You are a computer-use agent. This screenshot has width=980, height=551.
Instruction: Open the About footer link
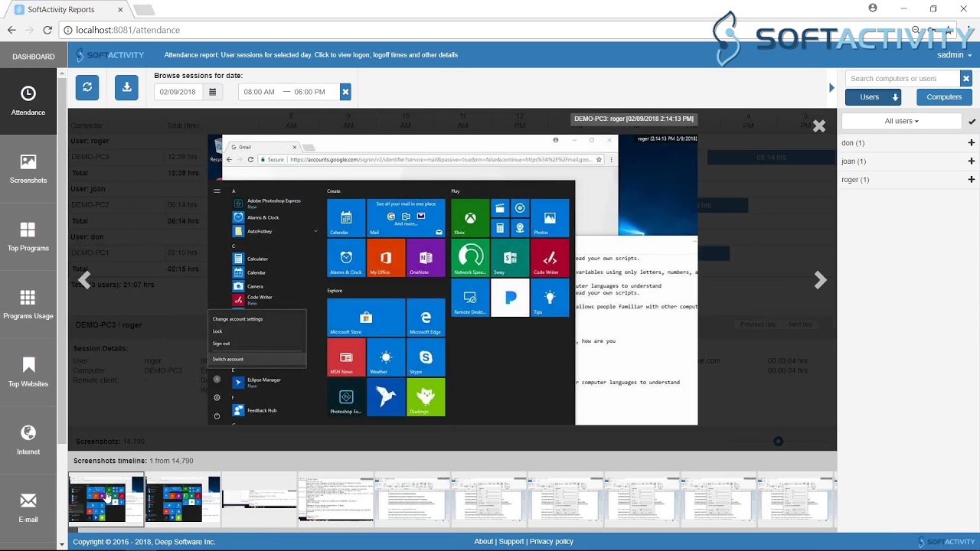[x=484, y=542]
